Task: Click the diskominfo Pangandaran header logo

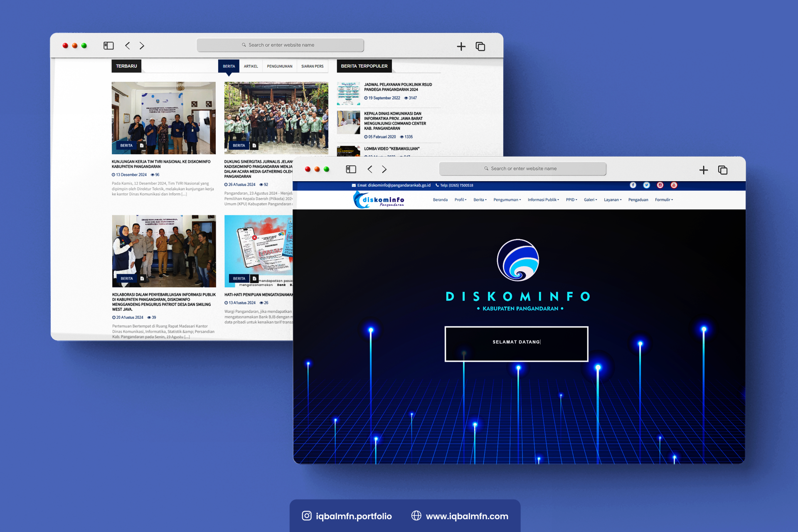Action: [x=379, y=200]
